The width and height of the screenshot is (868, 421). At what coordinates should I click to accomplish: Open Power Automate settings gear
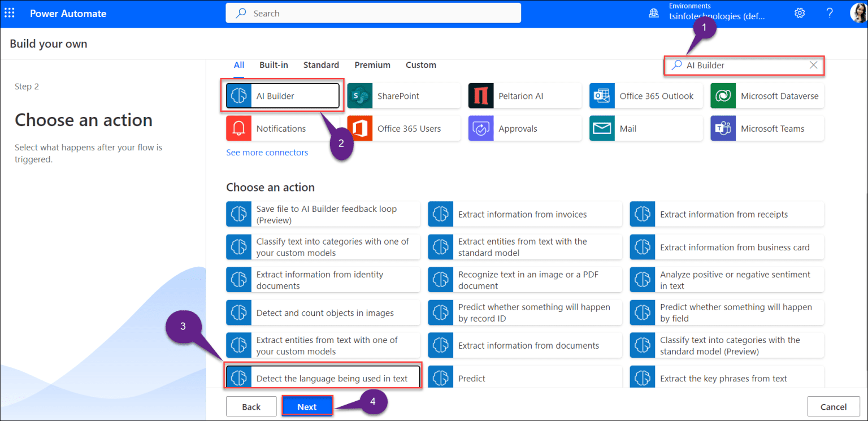coord(799,12)
